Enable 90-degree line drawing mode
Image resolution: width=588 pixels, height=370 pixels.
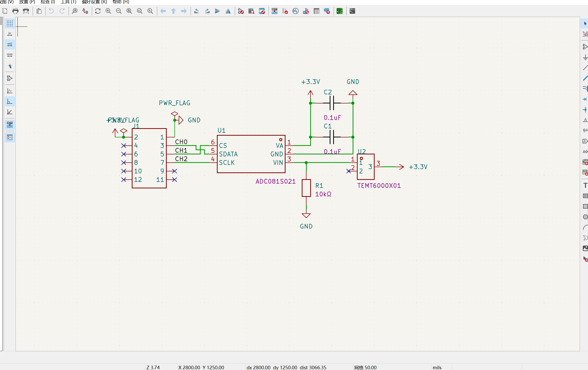click(10, 101)
